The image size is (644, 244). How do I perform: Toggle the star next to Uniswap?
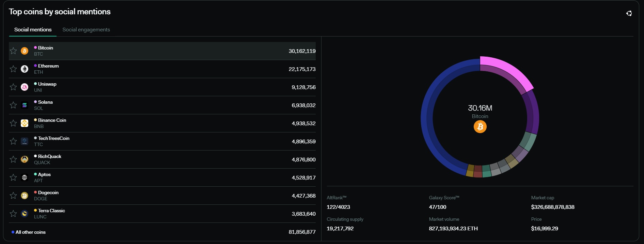pyautogui.click(x=13, y=87)
